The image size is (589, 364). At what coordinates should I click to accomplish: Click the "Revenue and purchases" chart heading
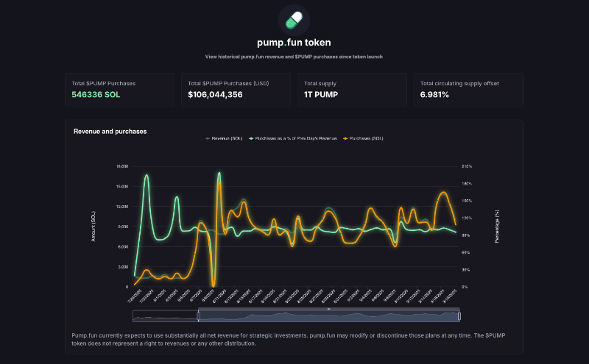pos(110,132)
